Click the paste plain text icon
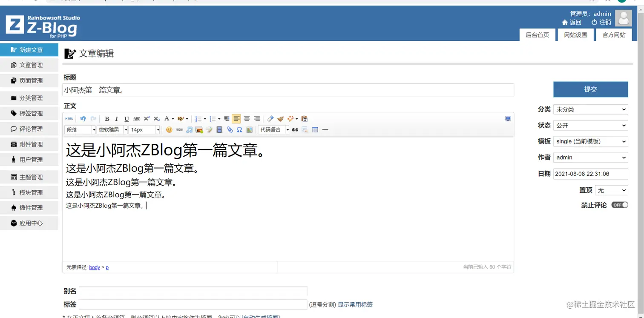 point(304,119)
